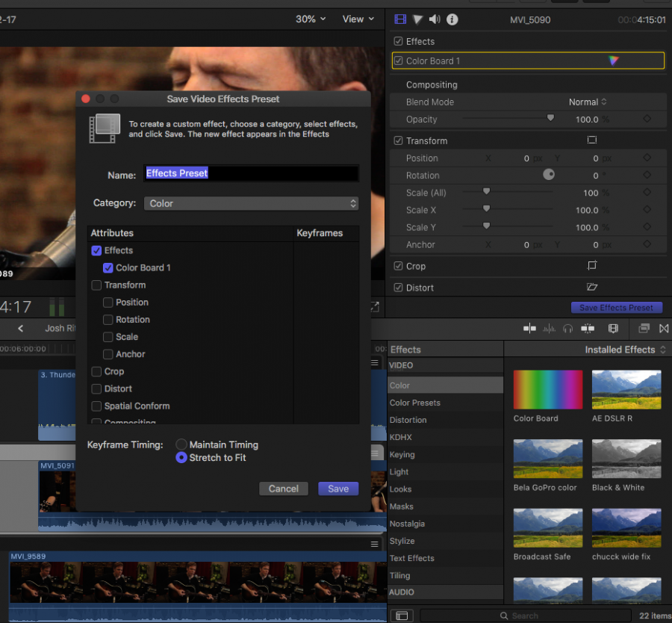Viewport: 672px width, 623px height.
Task: Click the Color Board 1 rainbow icon
Action: tap(613, 61)
